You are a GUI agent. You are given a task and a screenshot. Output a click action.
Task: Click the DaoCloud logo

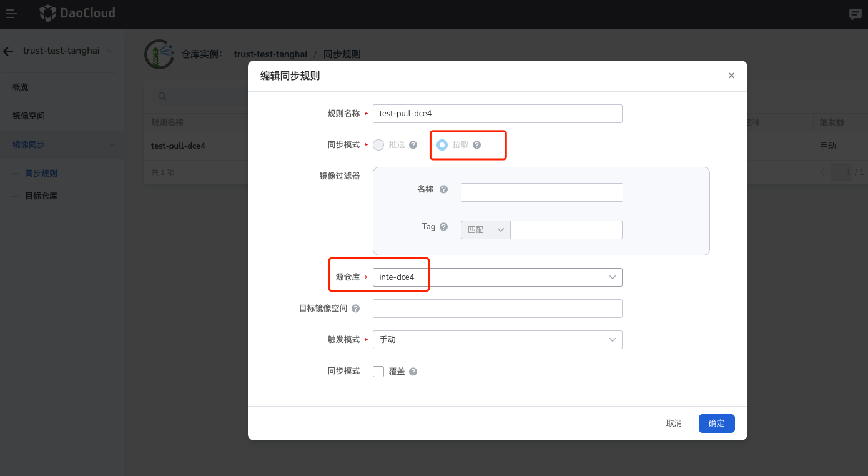coord(76,12)
